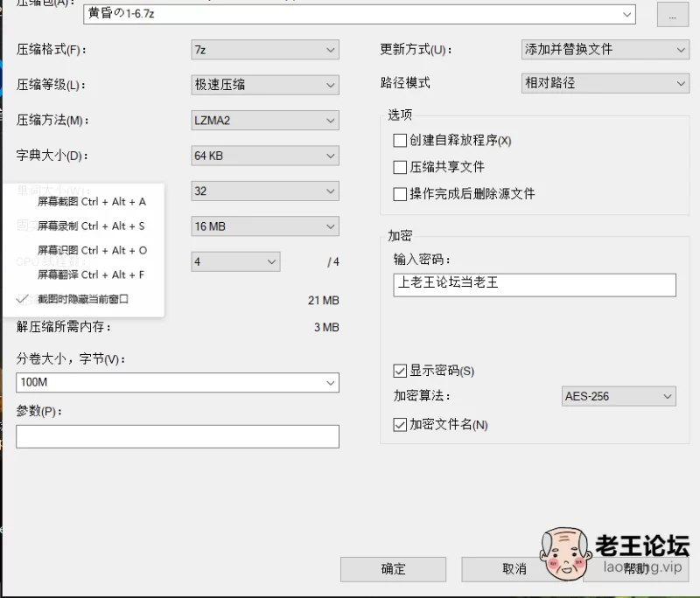Open the 压缩格式 dropdown showing 7z
The height and width of the screenshot is (598, 700).
[x=265, y=50]
